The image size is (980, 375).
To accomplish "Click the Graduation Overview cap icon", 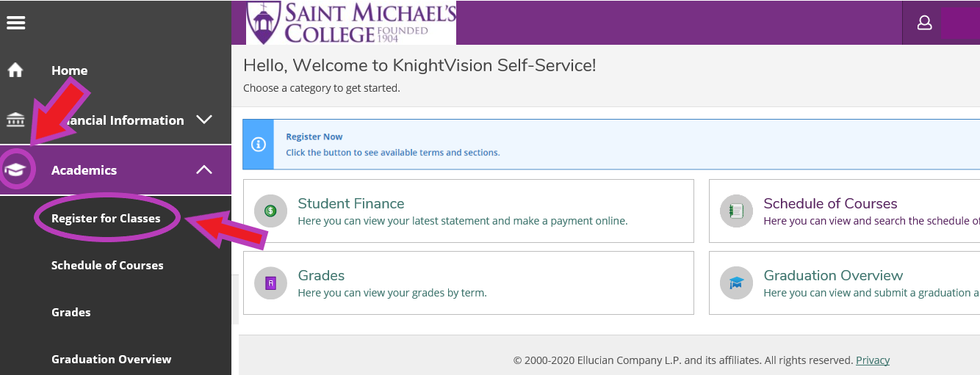I will pos(736,283).
